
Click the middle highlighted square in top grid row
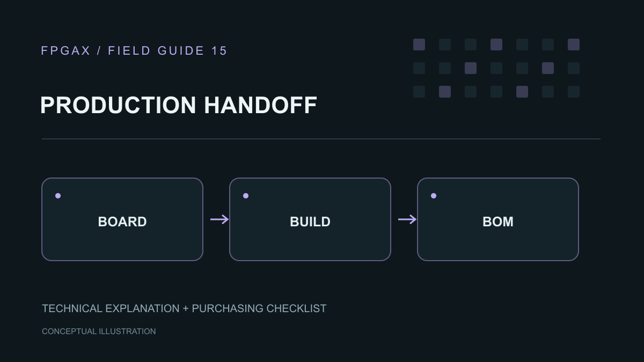coord(496,45)
